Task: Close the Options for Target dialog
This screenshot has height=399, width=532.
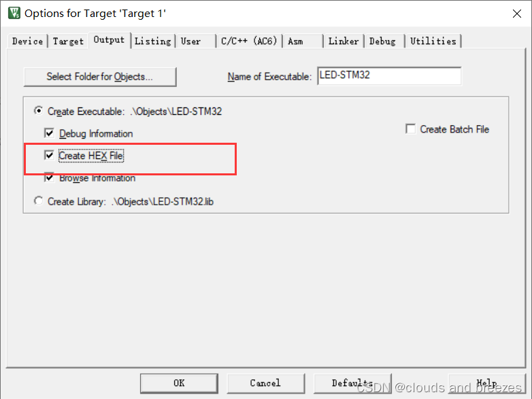Action: click(517, 14)
